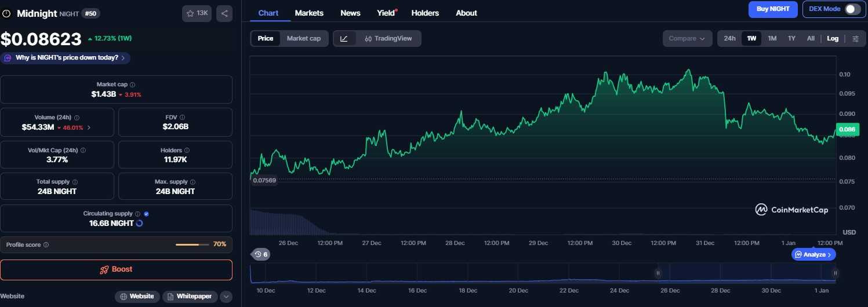Click the Market cap info icon
Screen dimensions: 868x307
pyautogui.click(x=133, y=85)
